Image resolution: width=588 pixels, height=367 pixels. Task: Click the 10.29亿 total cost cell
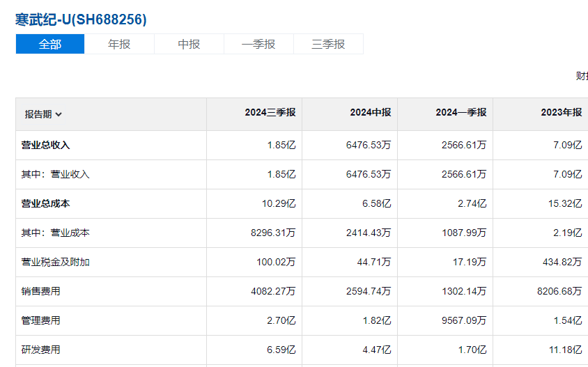point(281,204)
